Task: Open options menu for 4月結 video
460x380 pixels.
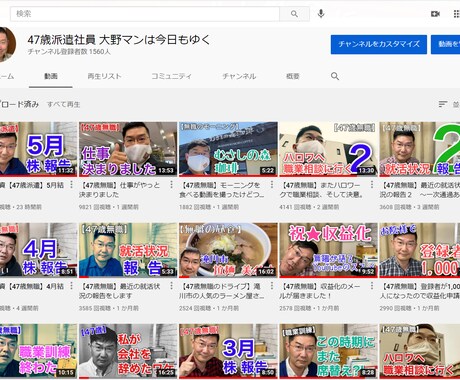Action: pos(71,286)
